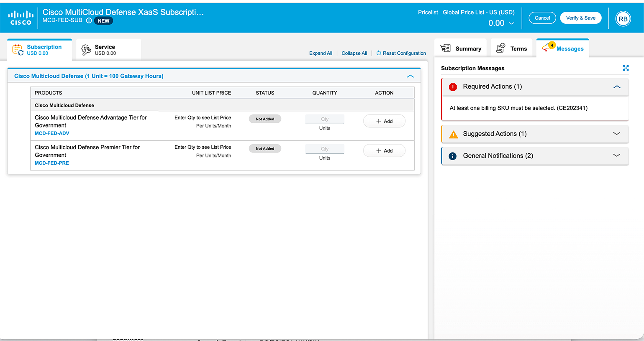Screen dimensions: 644x341
Task: Open the RB user profile avatar
Action: tap(623, 19)
